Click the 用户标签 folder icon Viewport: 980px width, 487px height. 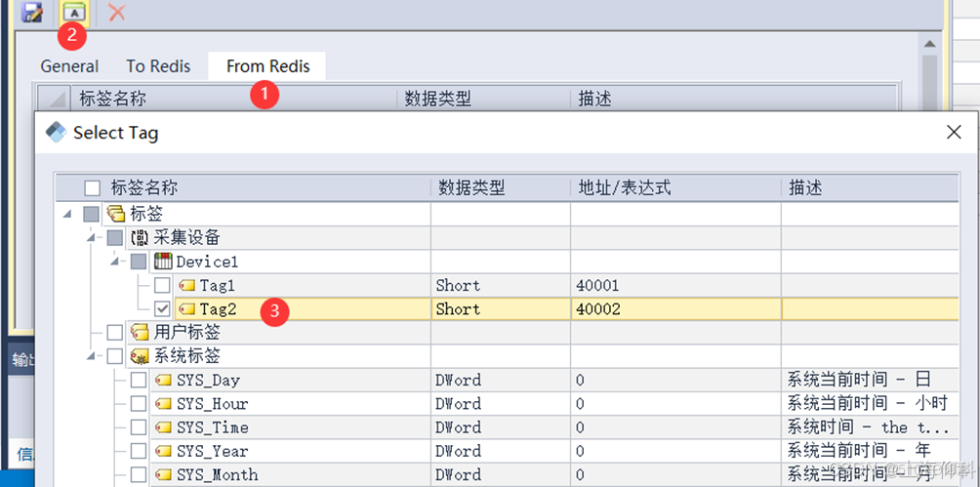140,333
